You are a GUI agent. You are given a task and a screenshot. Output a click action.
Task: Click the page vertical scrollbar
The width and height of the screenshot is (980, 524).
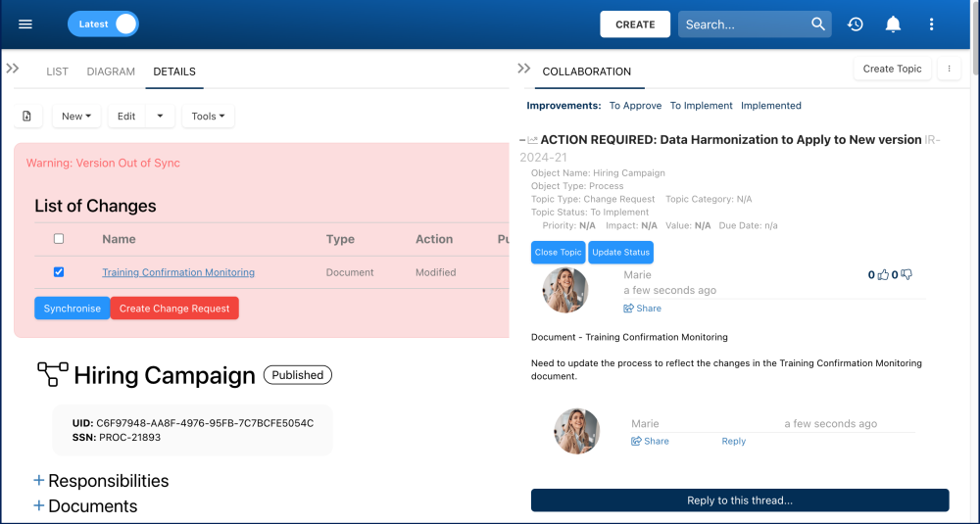click(976, 37)
